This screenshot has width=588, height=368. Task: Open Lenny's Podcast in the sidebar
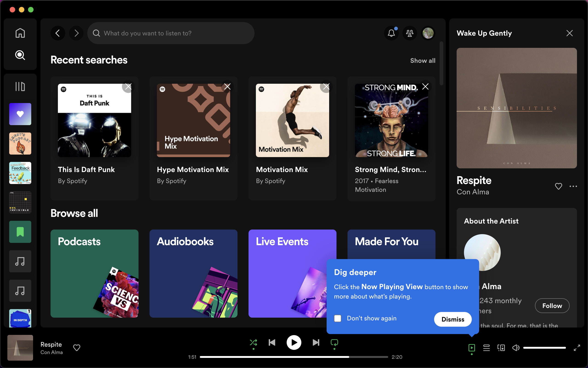(x=20, y=143)
